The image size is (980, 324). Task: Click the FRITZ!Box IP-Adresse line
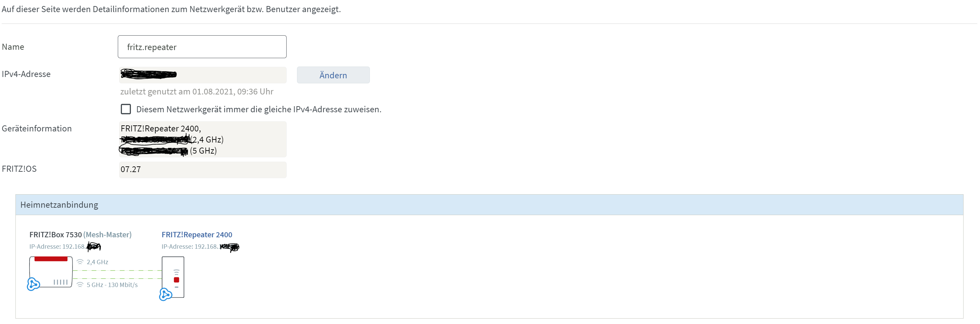(x=65, y=247)
